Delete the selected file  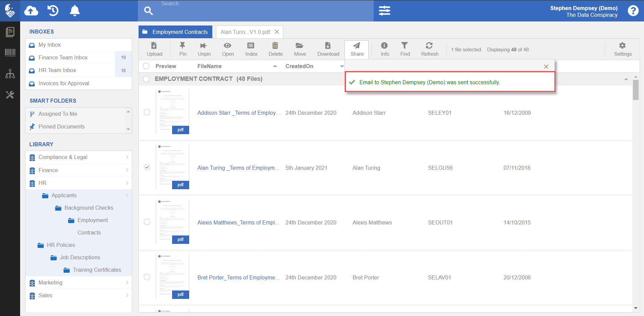[275, 49]
